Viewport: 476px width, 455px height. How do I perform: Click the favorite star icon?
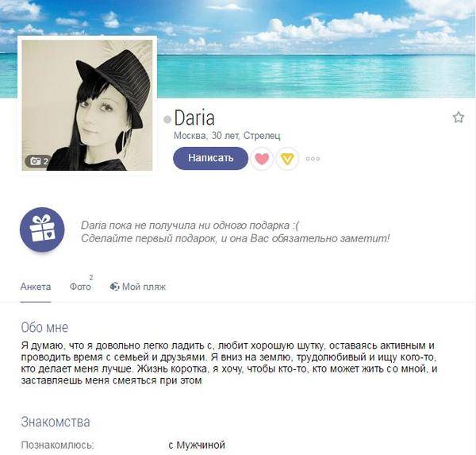458,118
